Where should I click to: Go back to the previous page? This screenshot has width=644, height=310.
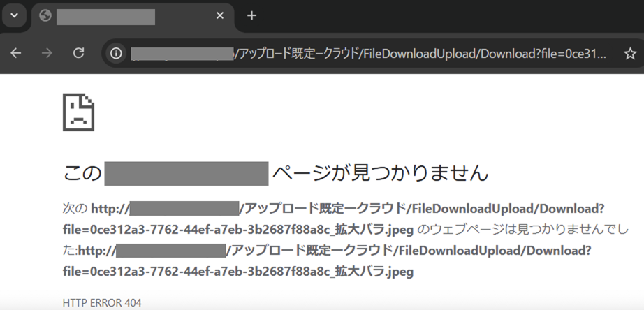coord(16,53)
